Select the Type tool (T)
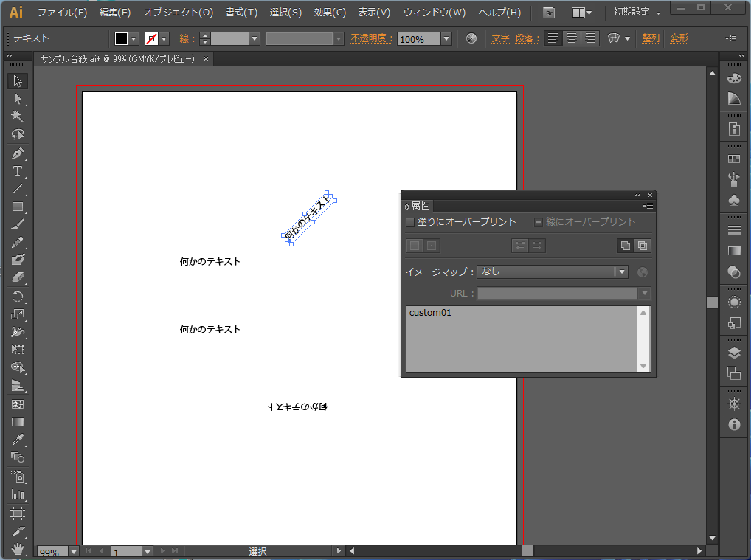The width and height of the screenshot is (751, 560). point(18,171)
